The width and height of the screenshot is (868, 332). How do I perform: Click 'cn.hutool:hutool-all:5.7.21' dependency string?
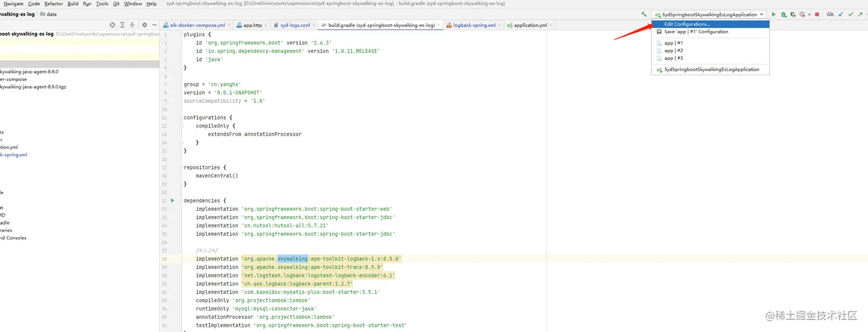pos(285,225)
